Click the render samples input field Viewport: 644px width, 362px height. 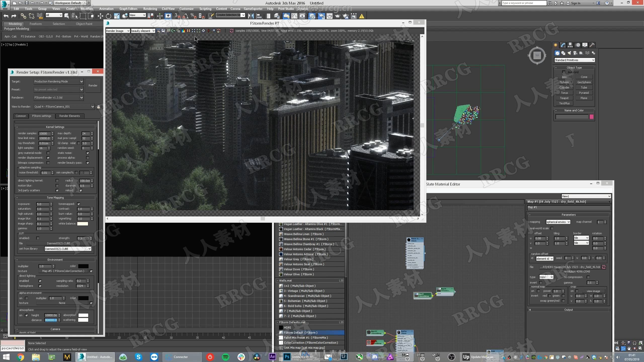[45, 133]
